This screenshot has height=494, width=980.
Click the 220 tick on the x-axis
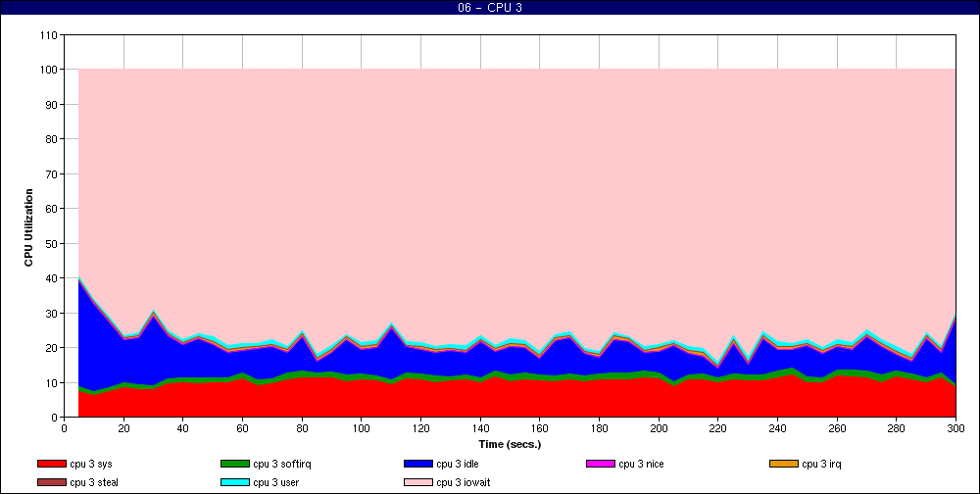coord(718,428)
